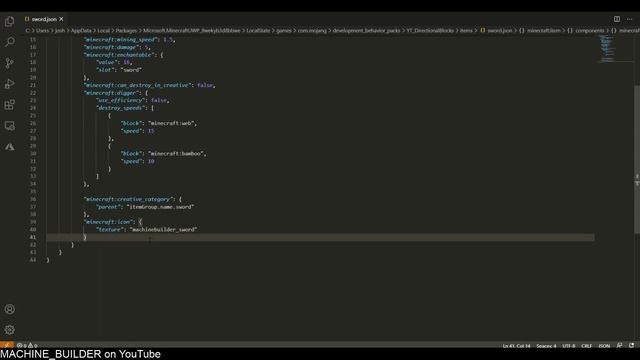
Task: Open the Search view in activity bar
Action: click(9, 42)
